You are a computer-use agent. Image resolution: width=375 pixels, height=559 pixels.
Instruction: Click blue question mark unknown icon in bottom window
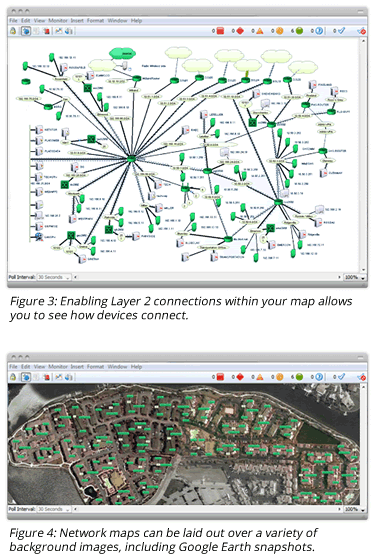[319, 377]
